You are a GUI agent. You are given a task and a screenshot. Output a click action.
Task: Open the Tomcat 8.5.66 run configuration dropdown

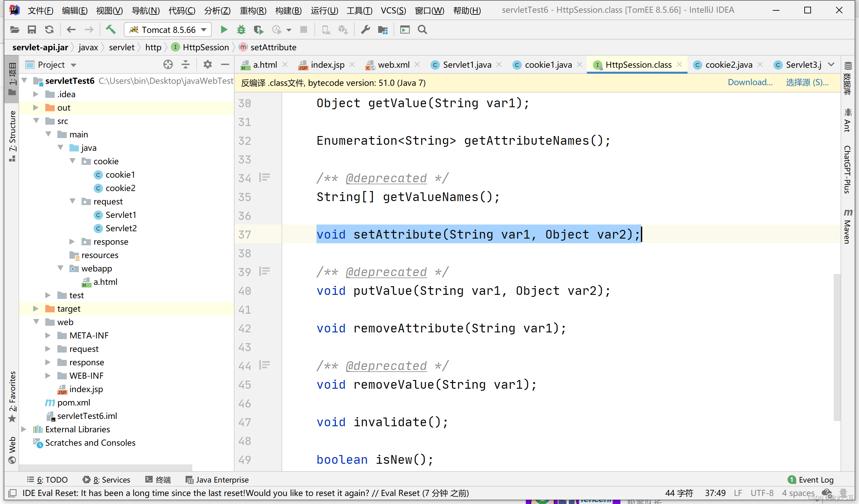(x=168, y=30)
